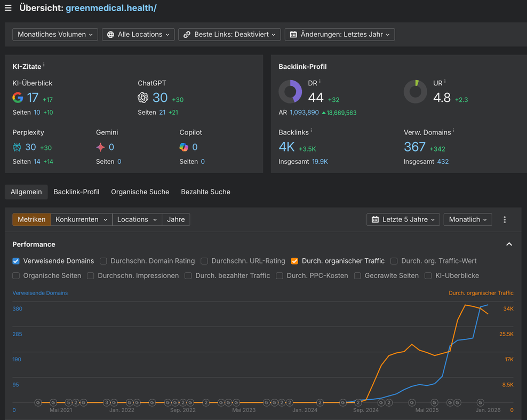Open the Monatliches Volumen dropdown
Screen dimensions: 527x420
click(55, 34)
